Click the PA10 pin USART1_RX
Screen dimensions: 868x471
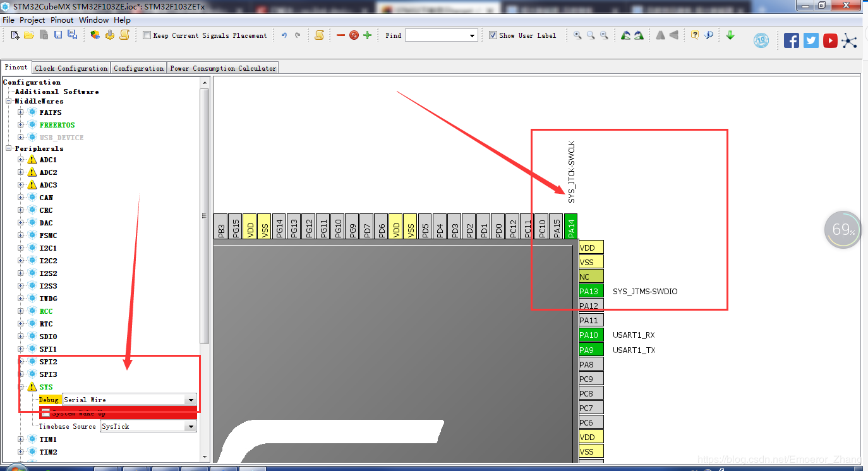coord(591,335)
